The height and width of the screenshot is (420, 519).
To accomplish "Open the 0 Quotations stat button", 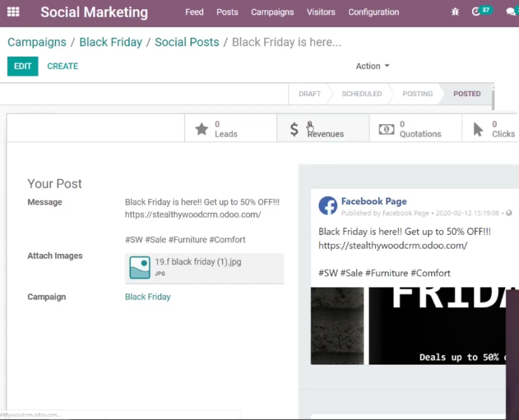I will pyautogui.click(x=415, y=128).
